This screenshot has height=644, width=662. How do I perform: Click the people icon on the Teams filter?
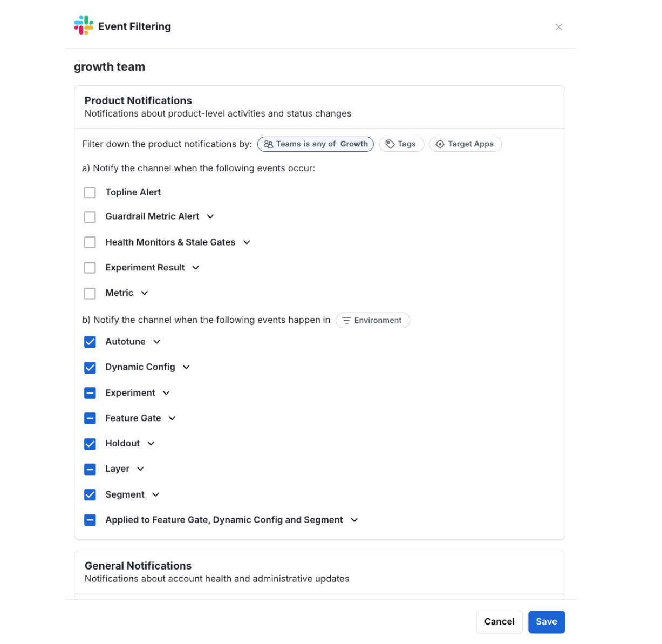pyautogui.click(x=268, y=144)
